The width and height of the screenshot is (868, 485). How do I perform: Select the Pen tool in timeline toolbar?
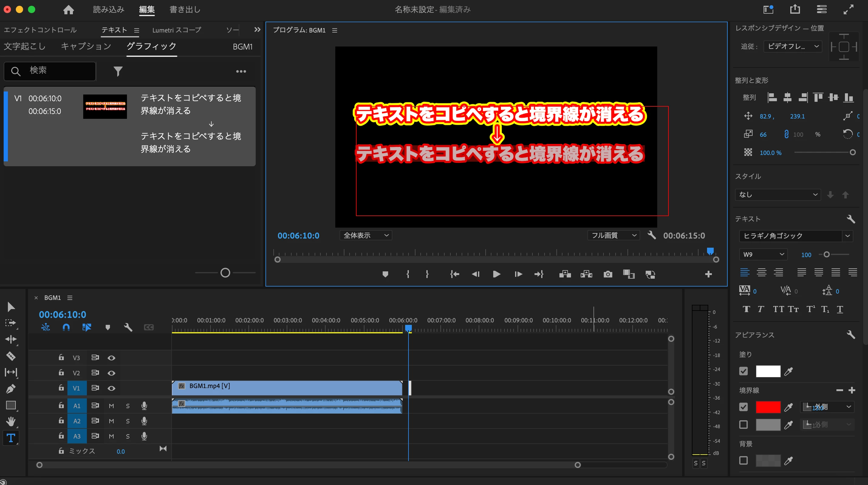(x=11, y=389)
